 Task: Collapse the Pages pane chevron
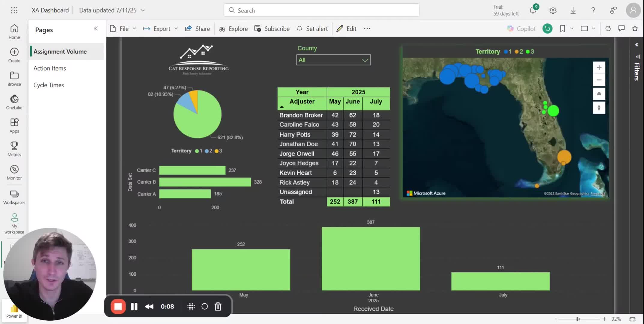click(95, 28)
